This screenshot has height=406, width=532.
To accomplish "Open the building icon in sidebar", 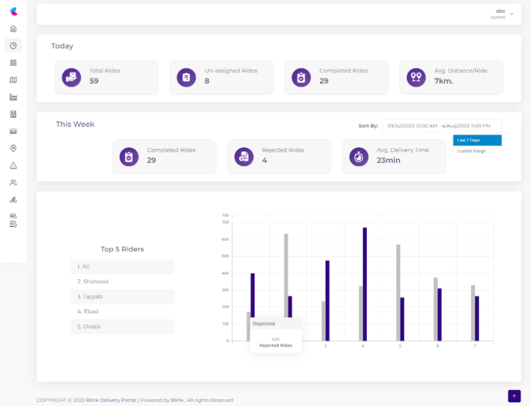I will click(x=13, y=114).
